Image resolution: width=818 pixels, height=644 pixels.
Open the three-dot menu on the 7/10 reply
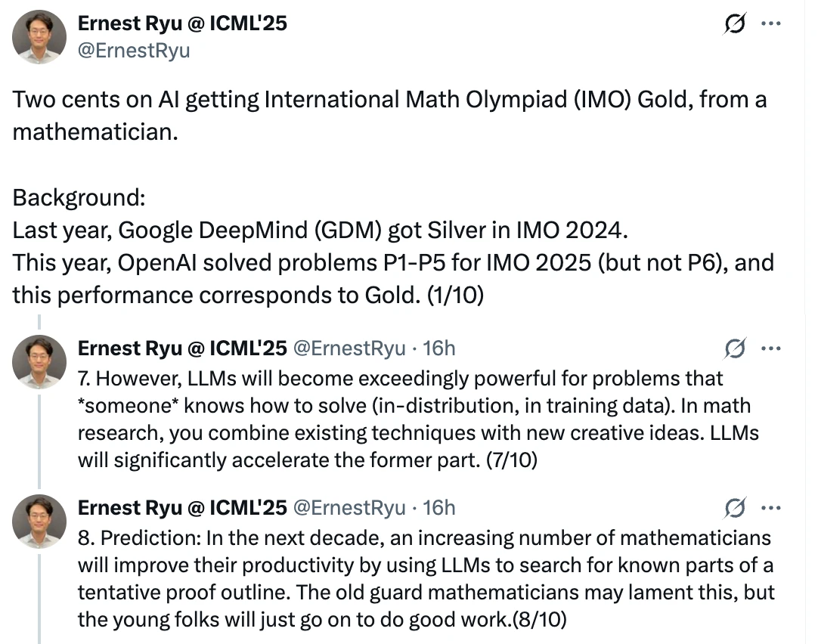click(x=770, y=348)
